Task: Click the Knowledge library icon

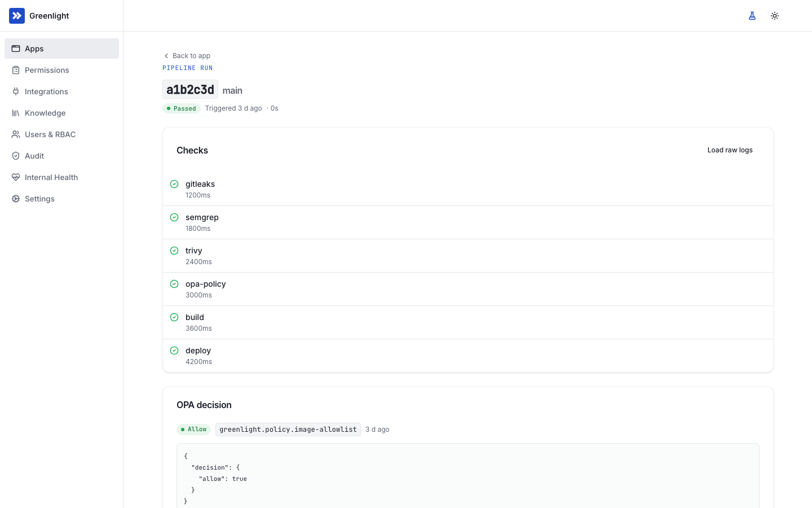Action: point(16,113)
